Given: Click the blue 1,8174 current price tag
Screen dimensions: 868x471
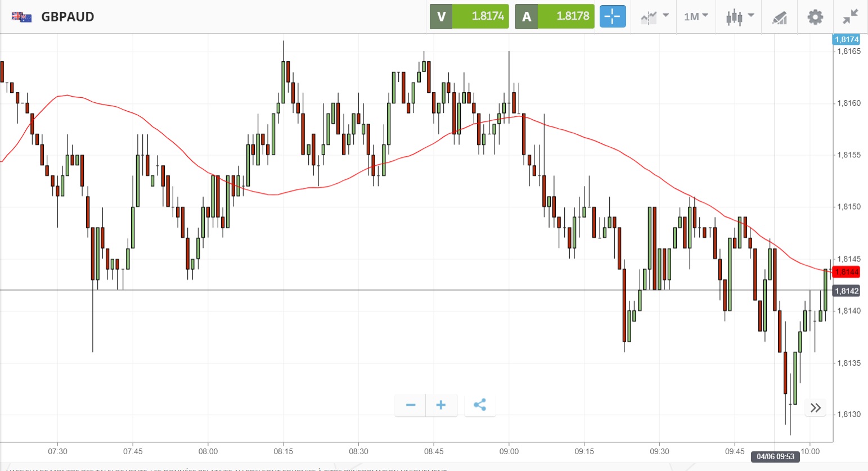Looking at the screenshot, I should point(846,39).
